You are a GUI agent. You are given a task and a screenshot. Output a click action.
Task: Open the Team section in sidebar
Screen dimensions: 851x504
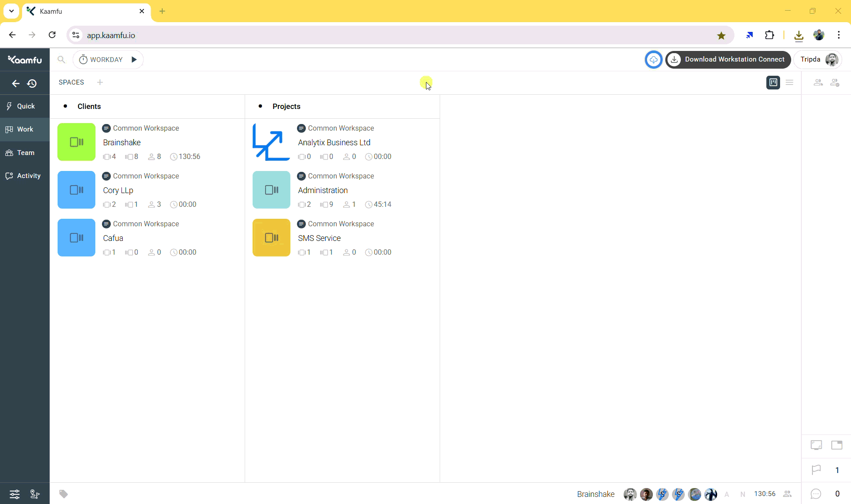[25, 153]
